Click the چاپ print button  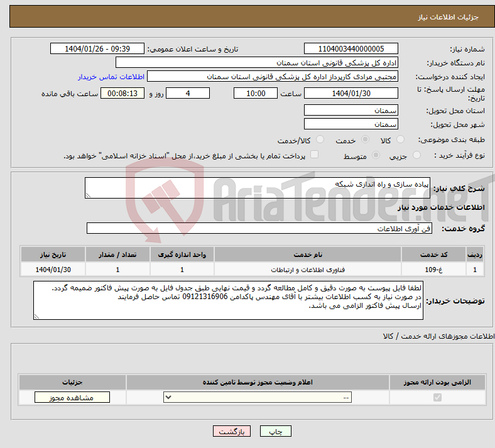click(x=276, y=431)
